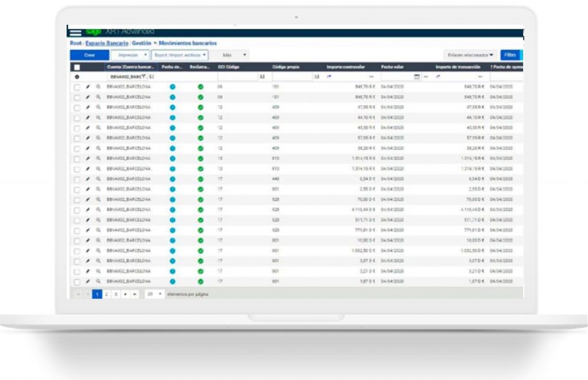Screen dimensions: 588x380
Task: Select the checkbox on 44,10 € row
Action: click(77, 118)
